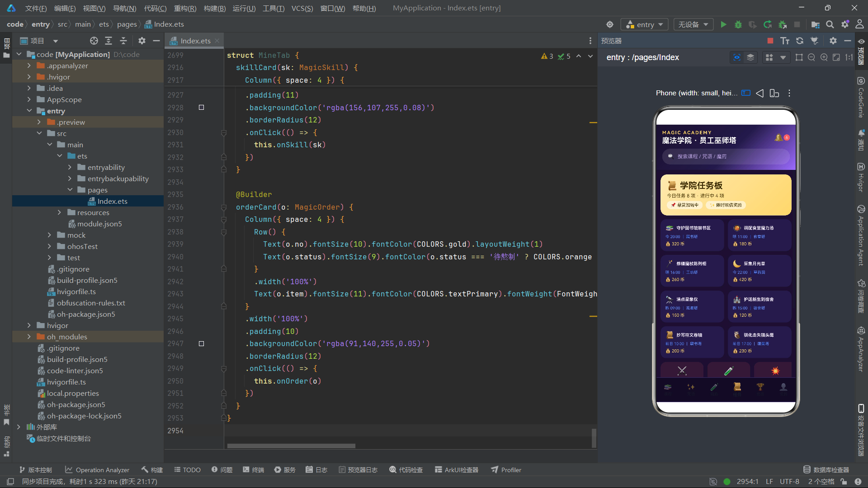
Task: Click UTF-8 encoding in status bar
Action: pyautogui.click(x=789, y=482)
